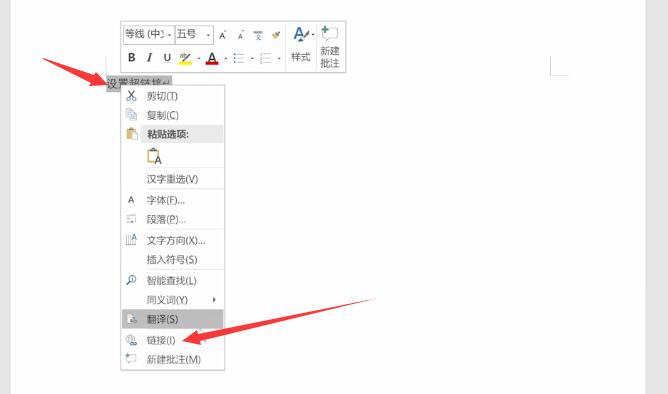This screenshot has width=668, height=394.
Task: Select 汉字重选(V) menu entry
Action: coord(172,179)
